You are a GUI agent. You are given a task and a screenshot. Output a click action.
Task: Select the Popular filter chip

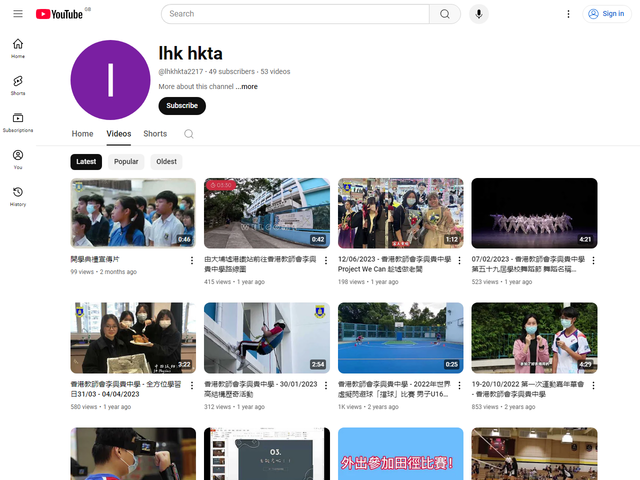point(126,162)
